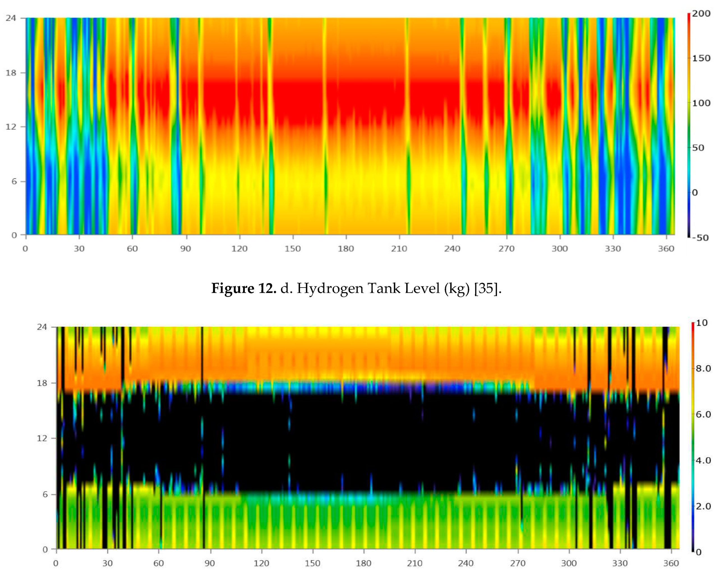This screenshot has height=581, width=728.
Task: Click the [35] reference citation link
Action: 485,288
